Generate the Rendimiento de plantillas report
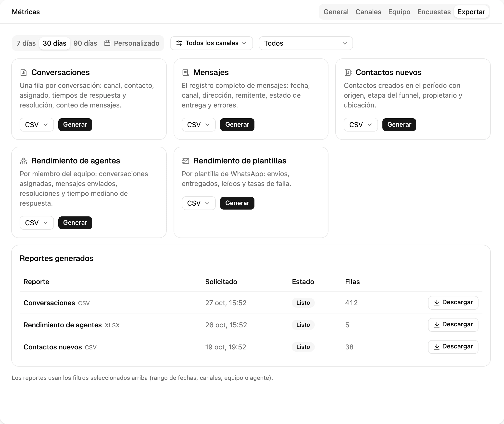Image resolution: width=504 pixels, height=424 pixels. click(x=237, y=203)
